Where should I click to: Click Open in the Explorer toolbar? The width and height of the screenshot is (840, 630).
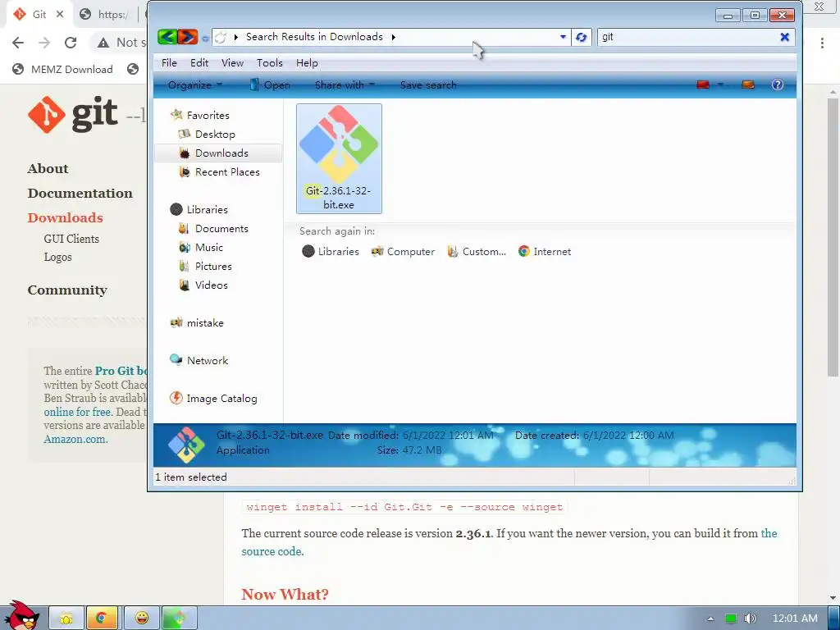(270, 84)
